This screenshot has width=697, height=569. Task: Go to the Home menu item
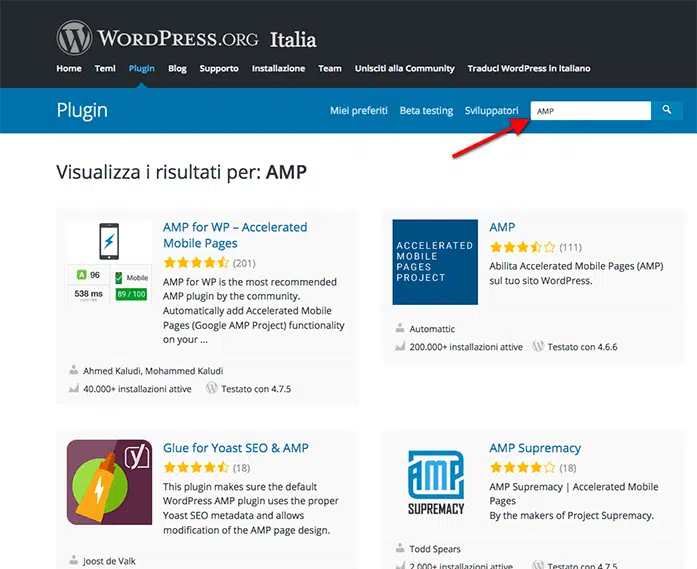click(x=69, y=68)
